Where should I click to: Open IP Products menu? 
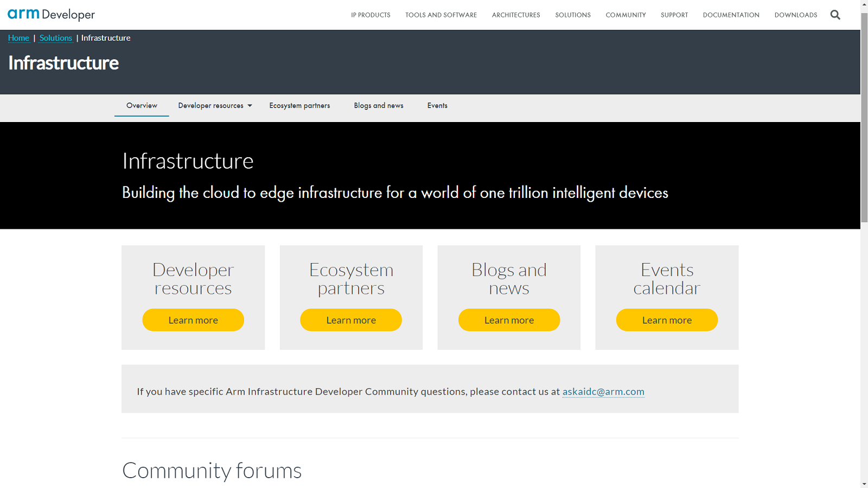[x=371, y=15]
